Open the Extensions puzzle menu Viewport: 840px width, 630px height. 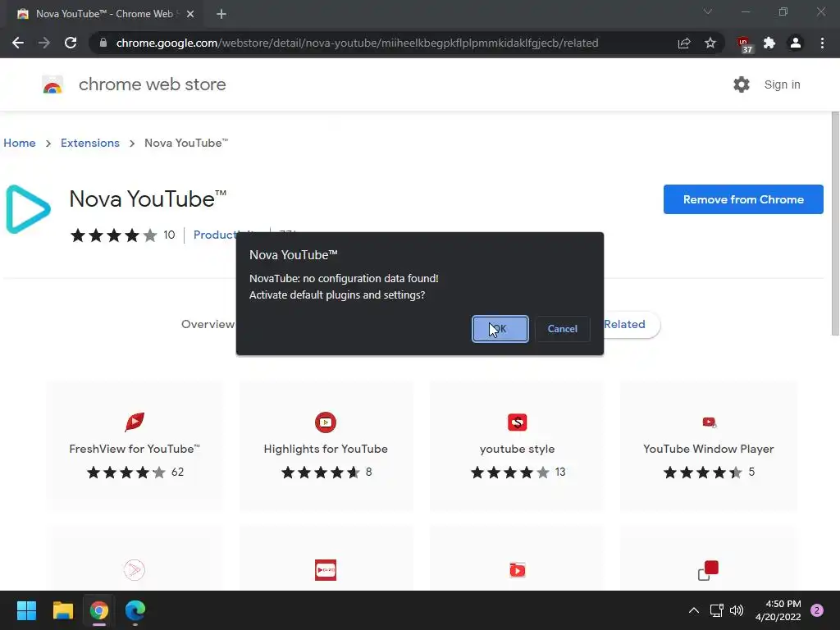coord(769,43)
